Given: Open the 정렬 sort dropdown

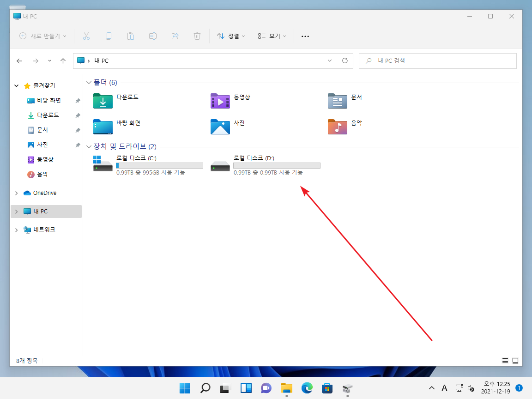Looking at the screenshot, I should coord(231,36).
